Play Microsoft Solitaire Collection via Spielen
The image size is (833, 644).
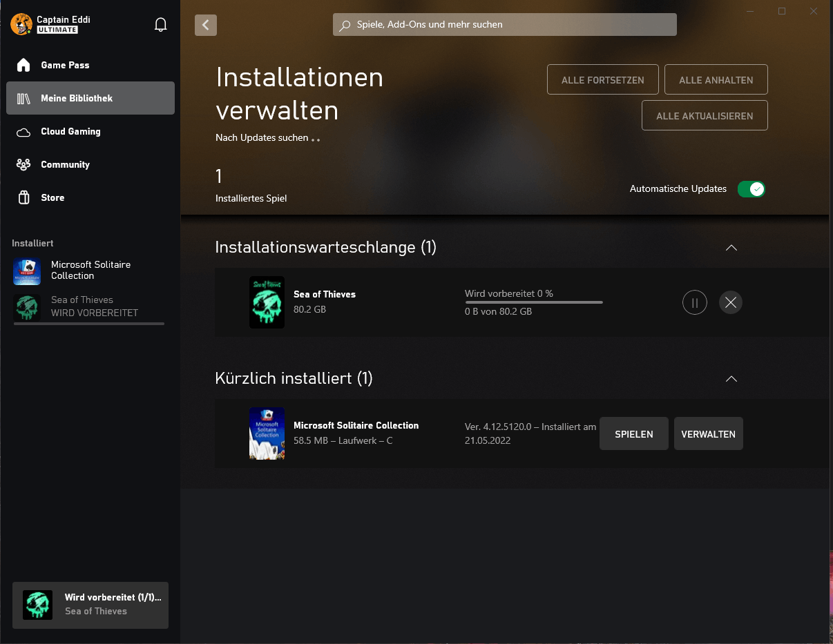coord(634,434)
